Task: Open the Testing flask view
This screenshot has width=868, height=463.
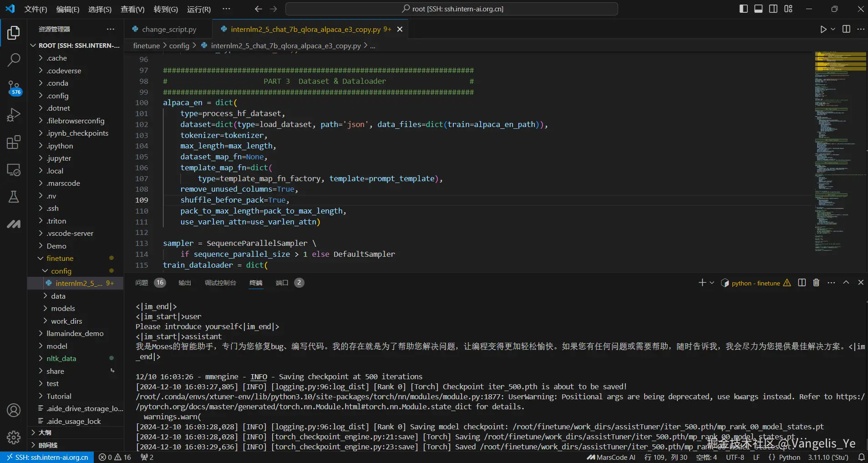Action: tap(14, 197)
